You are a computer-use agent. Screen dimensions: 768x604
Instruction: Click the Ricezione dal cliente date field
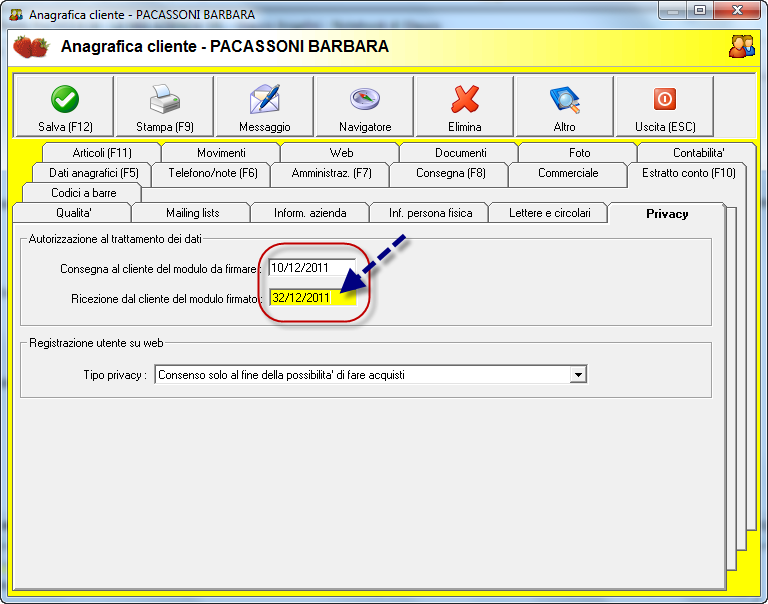coord(313,298)
